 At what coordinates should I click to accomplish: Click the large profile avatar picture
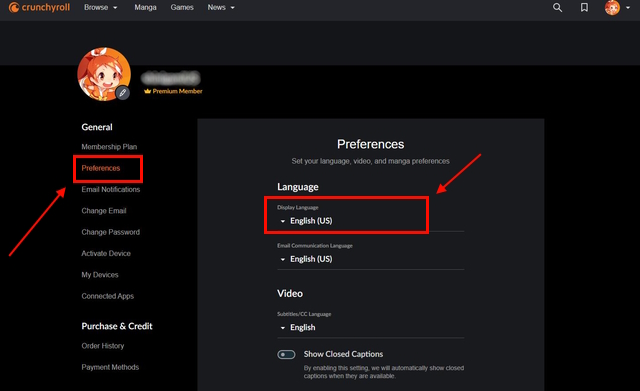pyautogui.click(x=104, y=74)
